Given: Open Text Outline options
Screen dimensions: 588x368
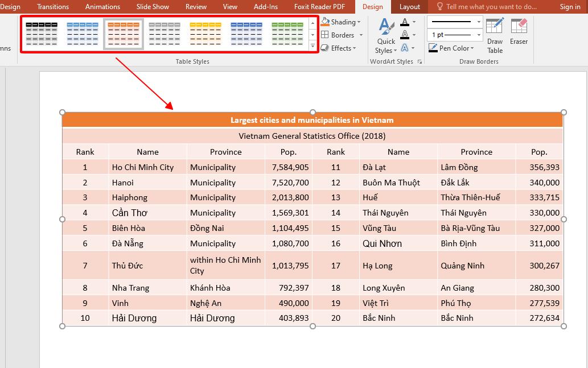Looking at the screenshot, I should coord(405,34).
